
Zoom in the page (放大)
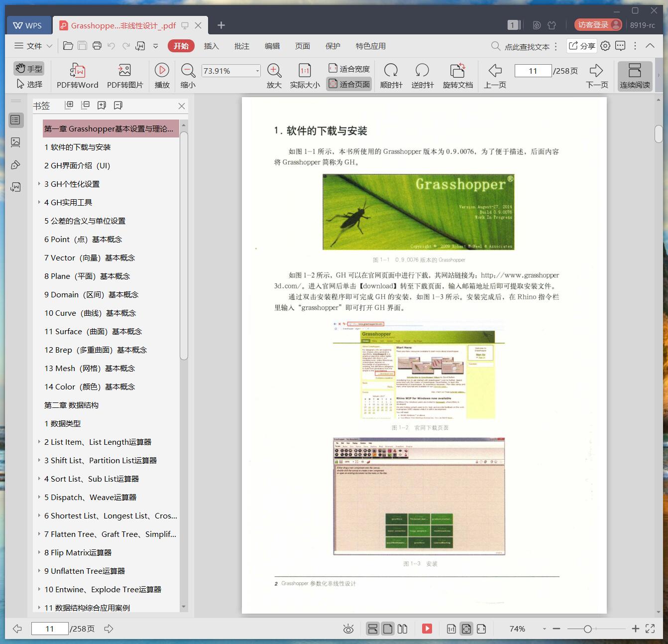(x=274, y=76)
